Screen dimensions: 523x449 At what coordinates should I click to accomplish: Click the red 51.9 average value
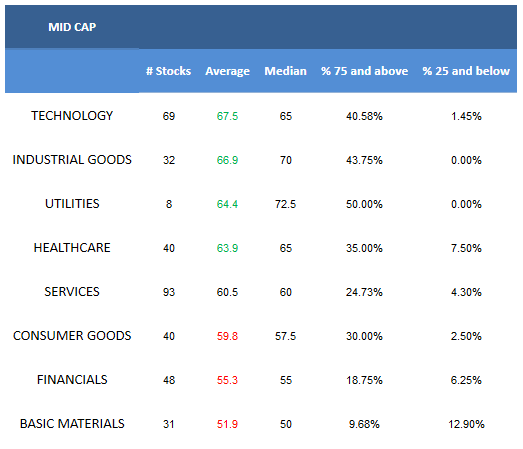pyautogui.click(x=227, y=424)
